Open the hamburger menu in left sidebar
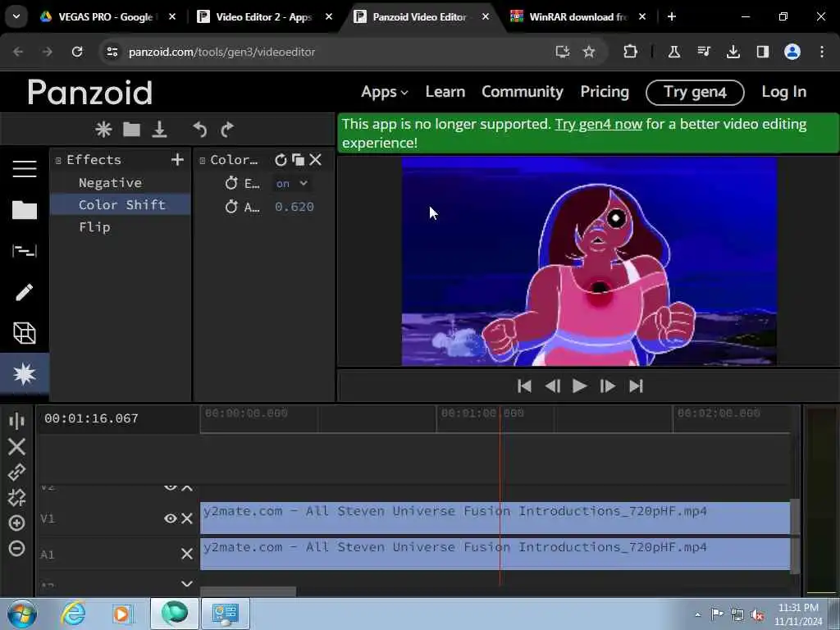 coord(25,169)
